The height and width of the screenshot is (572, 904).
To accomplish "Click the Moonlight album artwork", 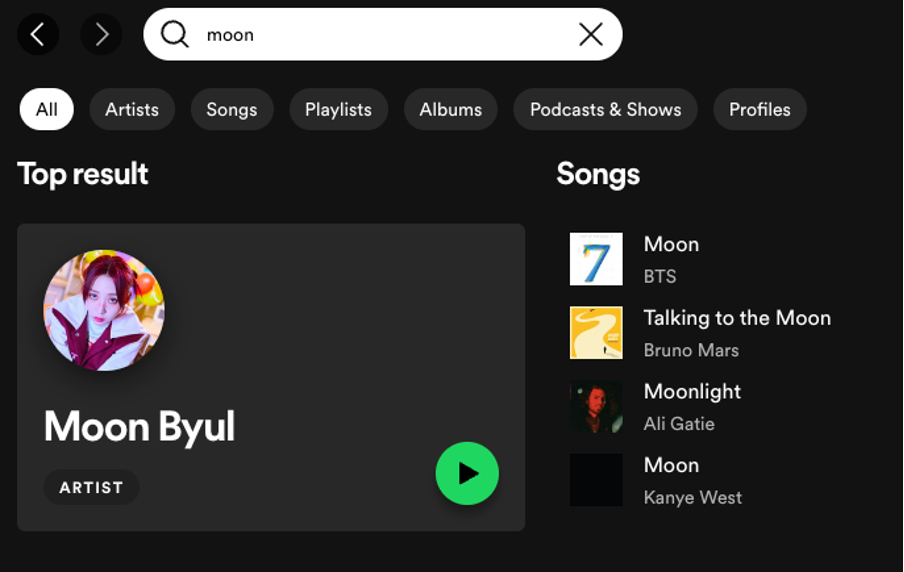I will click(x=596, y=407).
